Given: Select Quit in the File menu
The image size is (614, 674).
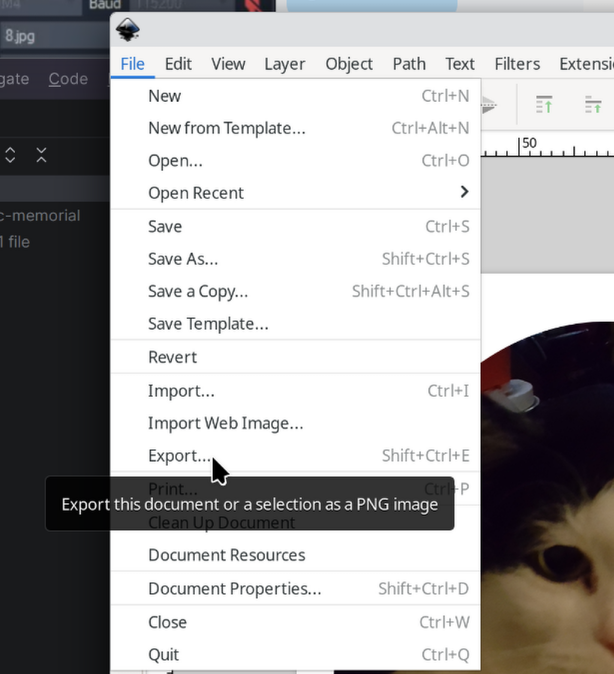Looking at the screenshot, I should (295, 654).
